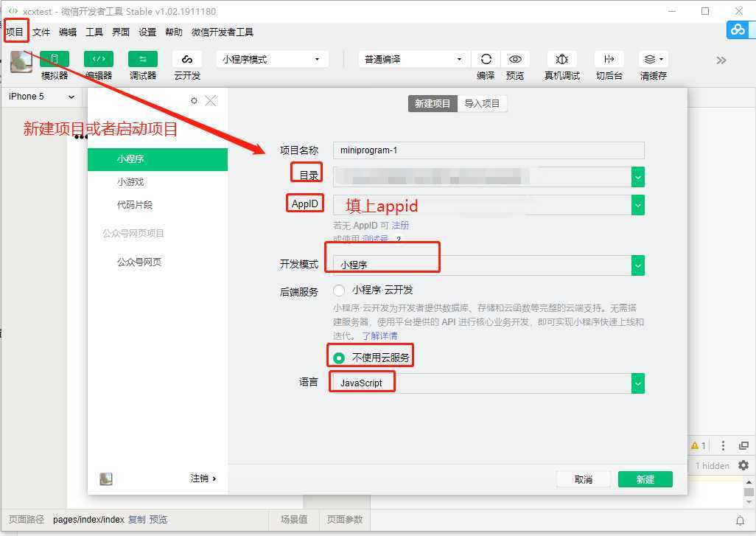
Task: Select 小程序 in project type list
Action: tap(158, 159)
